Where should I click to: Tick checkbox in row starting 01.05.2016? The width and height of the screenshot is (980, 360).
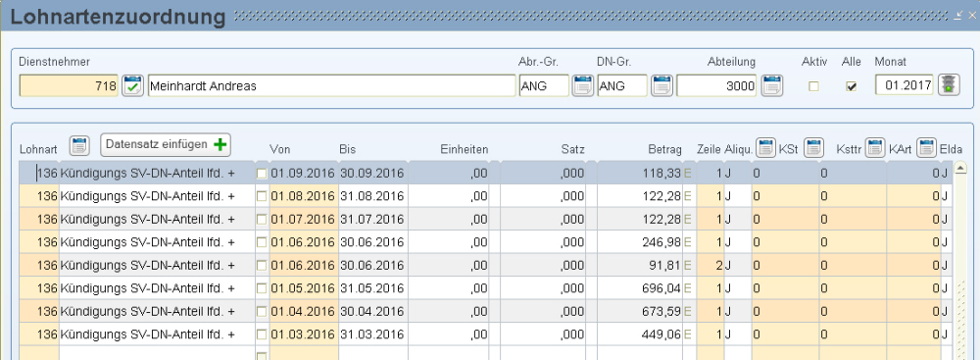click(x=262, y=288)
